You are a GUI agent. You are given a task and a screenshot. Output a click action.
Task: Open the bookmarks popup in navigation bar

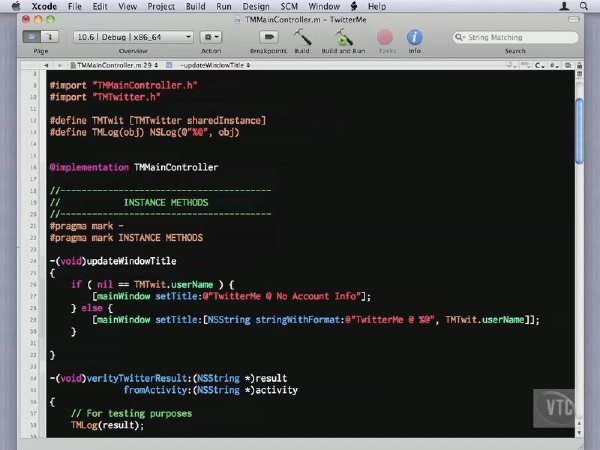coord(510,65)
